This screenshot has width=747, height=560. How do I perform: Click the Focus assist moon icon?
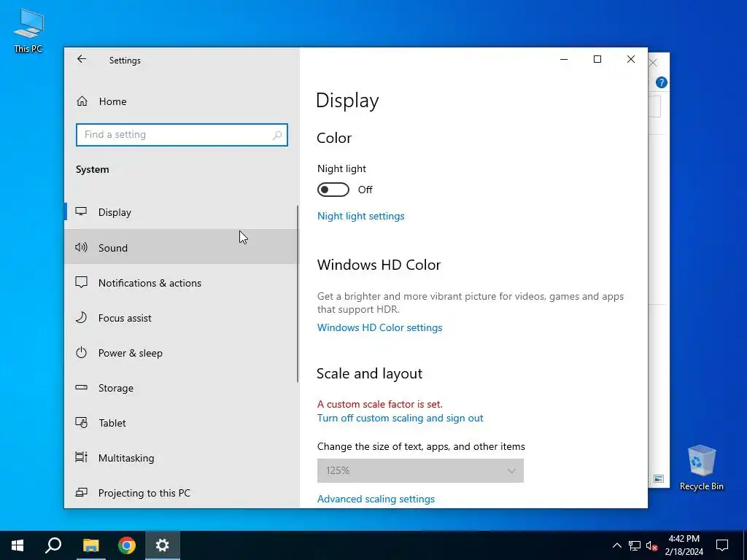coord(81,317)
